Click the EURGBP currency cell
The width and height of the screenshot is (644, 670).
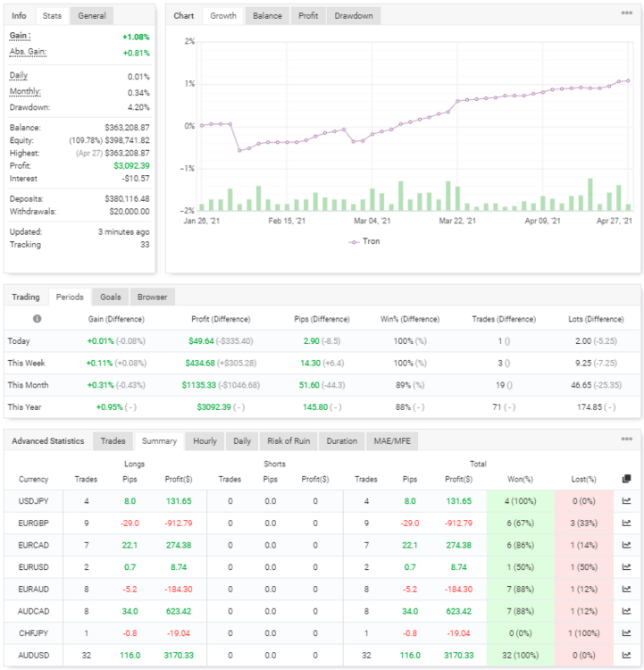33,523
